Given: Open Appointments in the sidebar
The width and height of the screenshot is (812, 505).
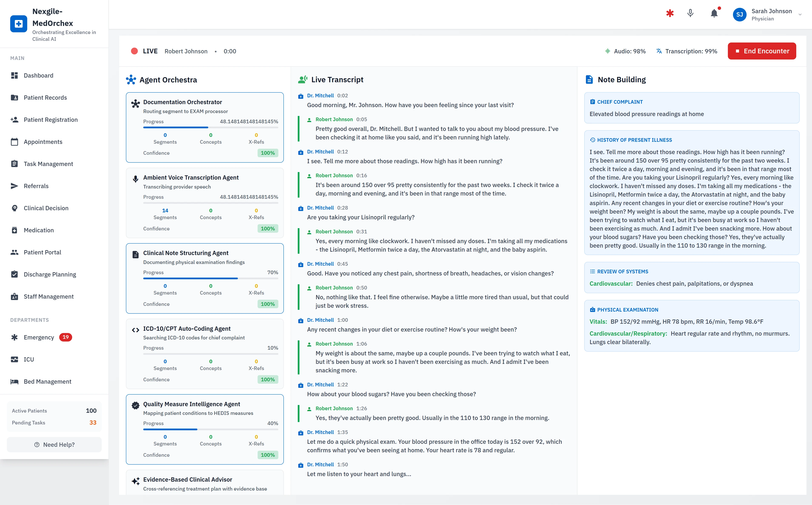Looking at the screenshot, I should (43, 142).
